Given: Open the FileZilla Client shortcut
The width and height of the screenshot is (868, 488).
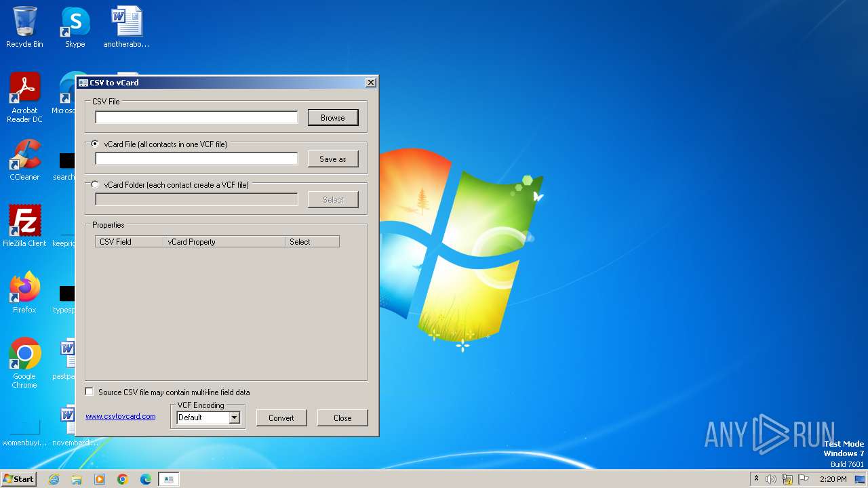Looking at the screenshot, I should tap(24, 226).
